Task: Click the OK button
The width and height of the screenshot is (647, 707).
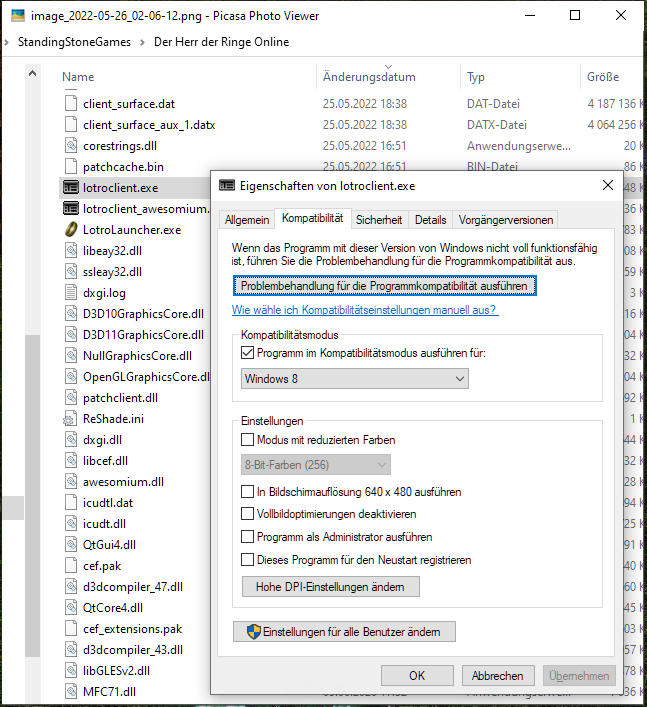Action: click(417, 675)
